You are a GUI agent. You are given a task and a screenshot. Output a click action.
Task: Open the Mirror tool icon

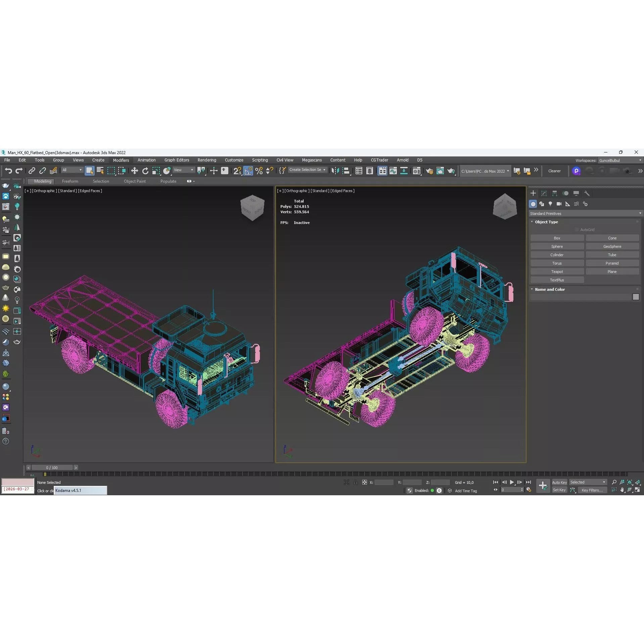(336, 171)
